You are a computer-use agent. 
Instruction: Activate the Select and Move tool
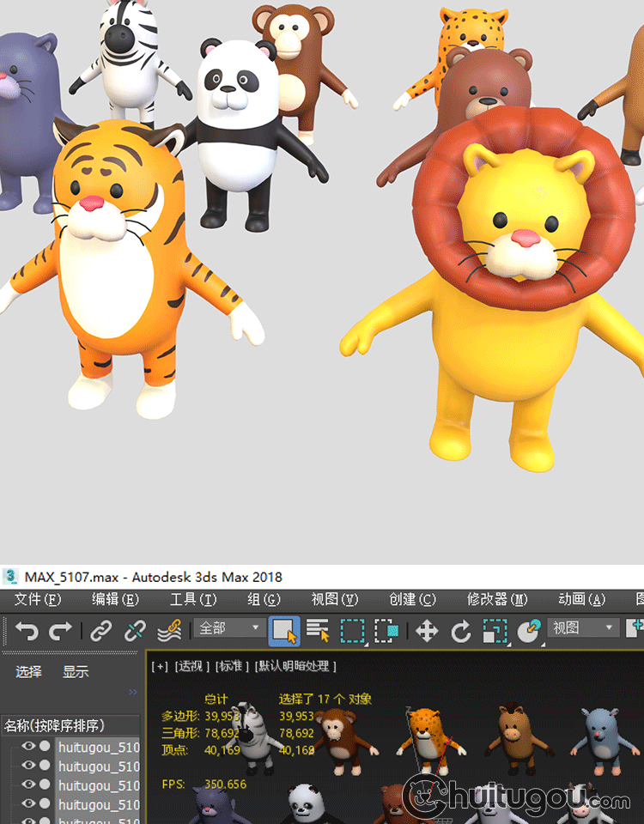pyautogui.click(x=427, y=632)
